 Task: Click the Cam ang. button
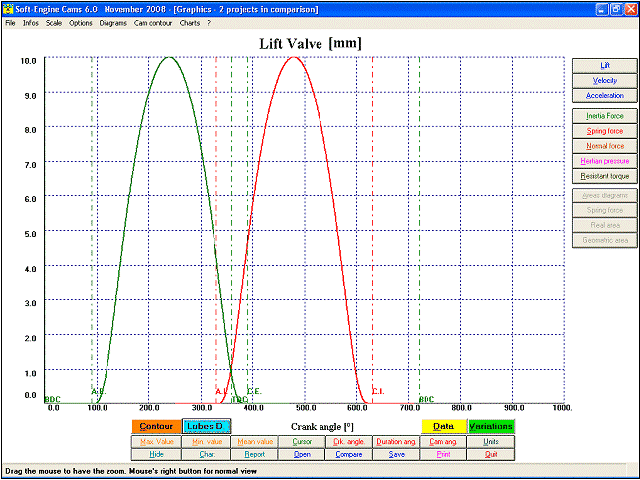point(443,442)
